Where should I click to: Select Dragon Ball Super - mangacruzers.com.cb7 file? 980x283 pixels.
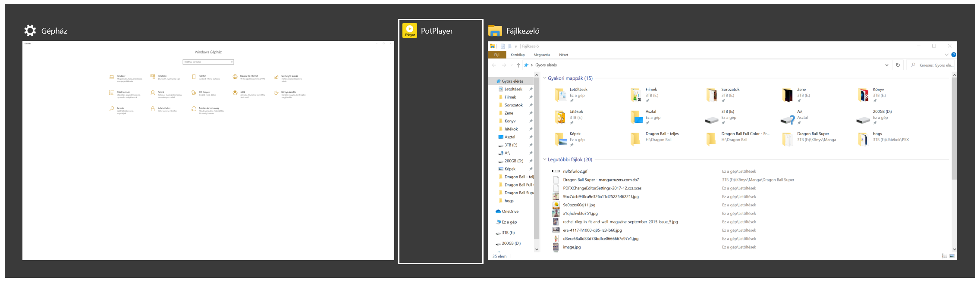pos(600,180)
